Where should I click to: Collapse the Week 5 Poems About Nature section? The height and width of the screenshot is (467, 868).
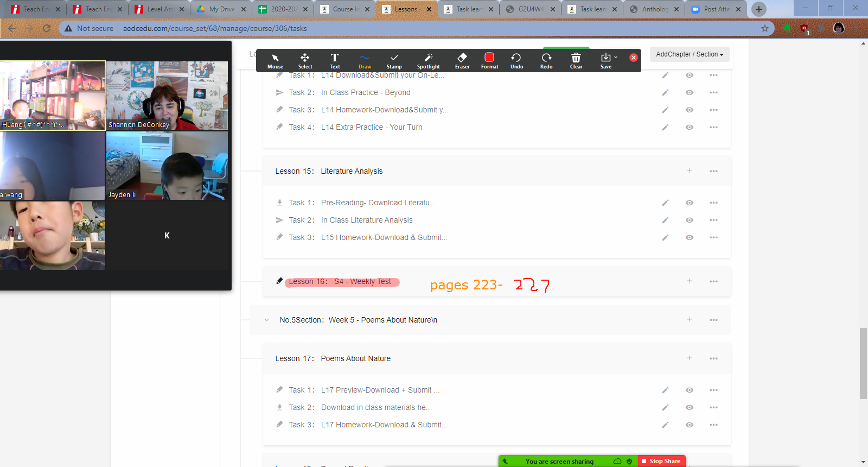[266, 320]
